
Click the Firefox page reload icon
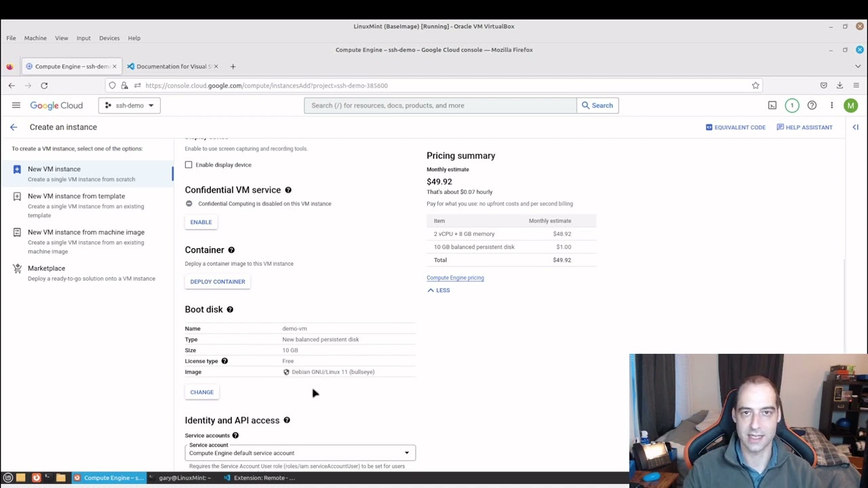[x=44, y=85]
